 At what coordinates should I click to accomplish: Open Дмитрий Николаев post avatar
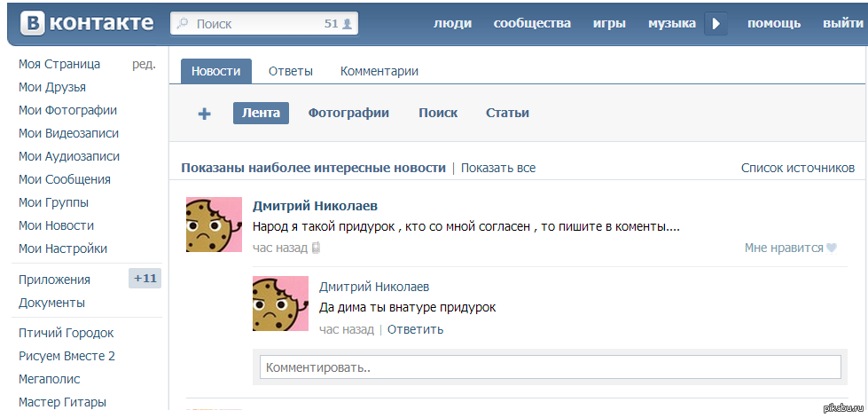click(214, 225)
